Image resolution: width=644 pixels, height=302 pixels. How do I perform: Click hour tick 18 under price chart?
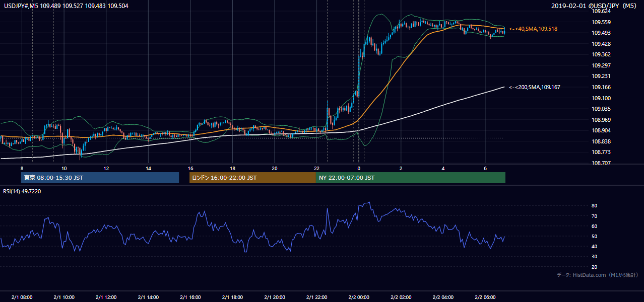coord(232,168)
